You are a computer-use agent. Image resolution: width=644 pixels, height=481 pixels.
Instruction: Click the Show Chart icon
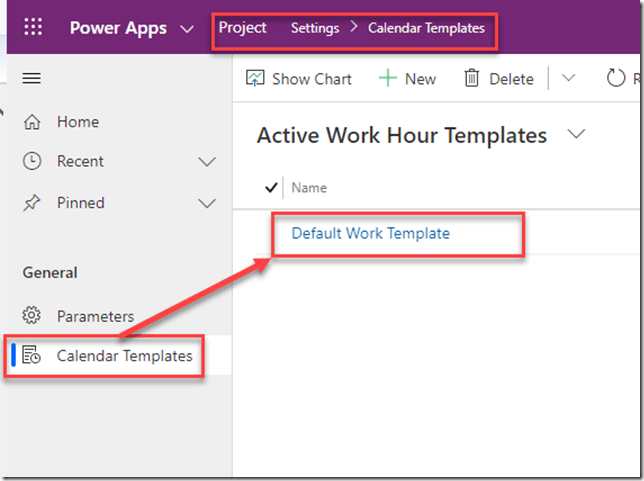click(255, 79)
